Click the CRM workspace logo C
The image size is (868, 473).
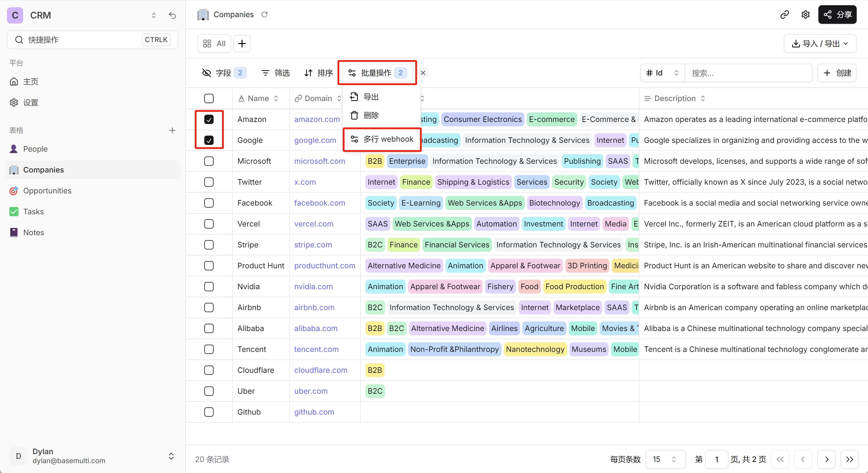[x=15, y=15]
